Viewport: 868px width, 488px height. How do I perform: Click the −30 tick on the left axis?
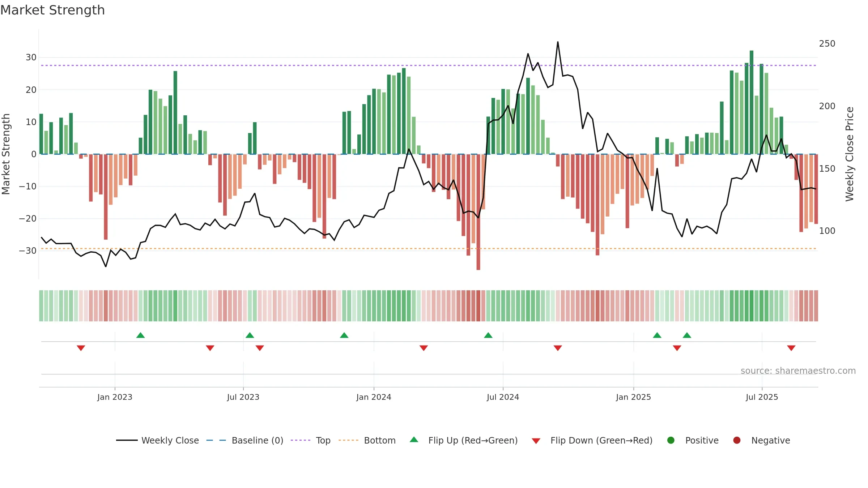[x=28, y=251]
